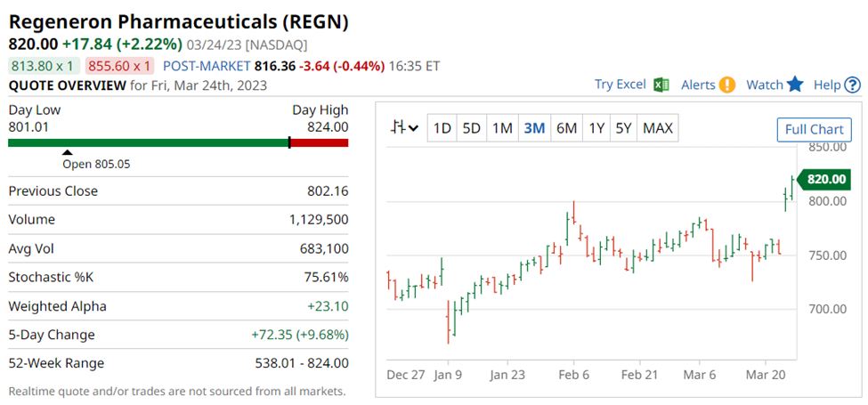This screenshot has height=405, width=868.
Task: Select the 5D chart period
Action: [x=472, y=128]
